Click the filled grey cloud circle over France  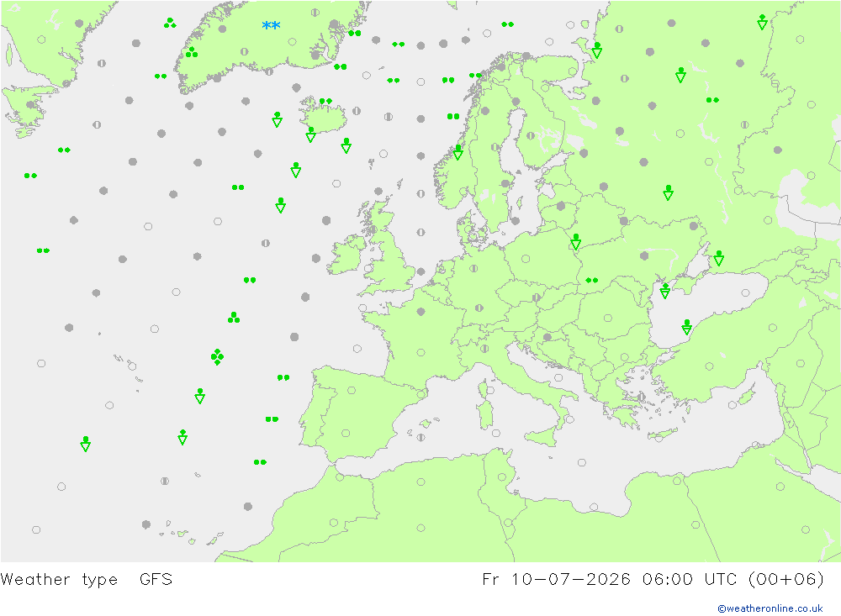(421, 312)
